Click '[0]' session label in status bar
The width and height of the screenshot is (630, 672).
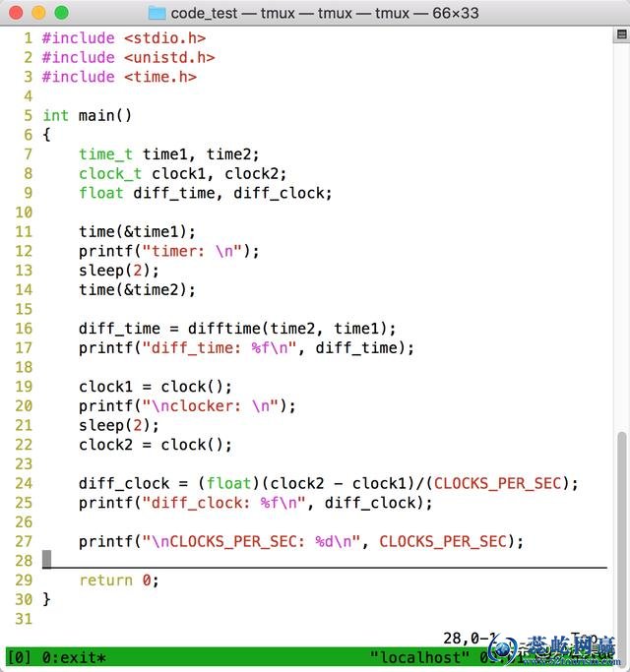20,657
